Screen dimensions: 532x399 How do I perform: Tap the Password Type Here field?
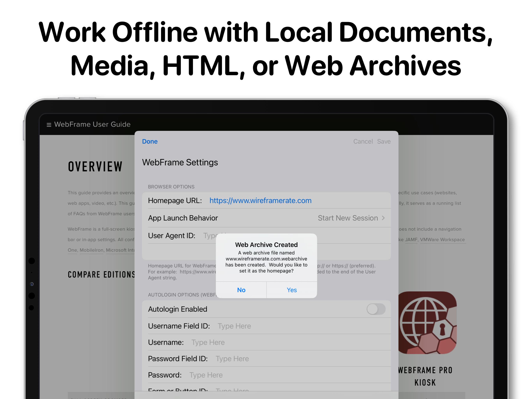(x=206, y=375)
